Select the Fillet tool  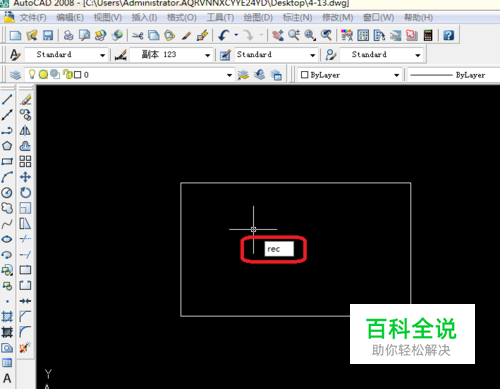coord(25,332)
